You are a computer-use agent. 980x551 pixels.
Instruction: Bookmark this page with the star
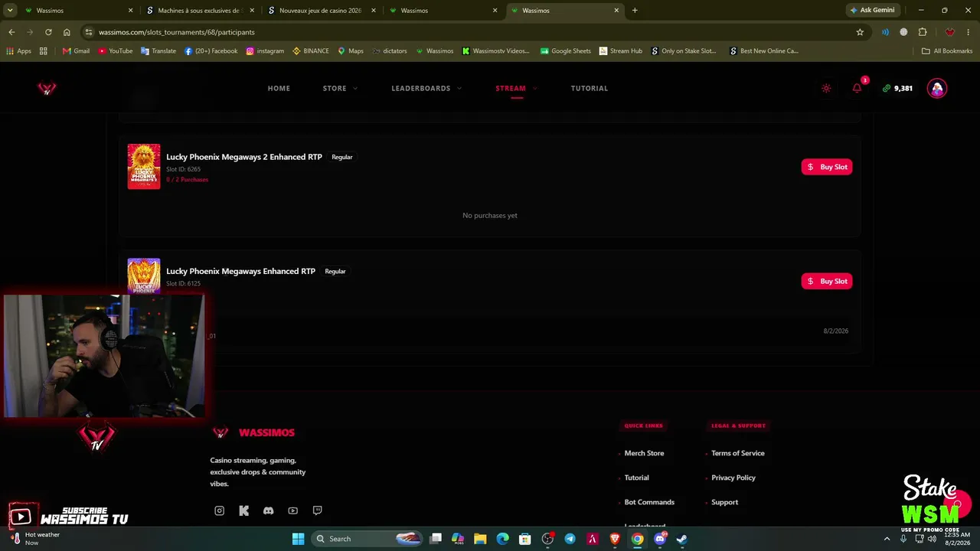click(x=860, y=32)
